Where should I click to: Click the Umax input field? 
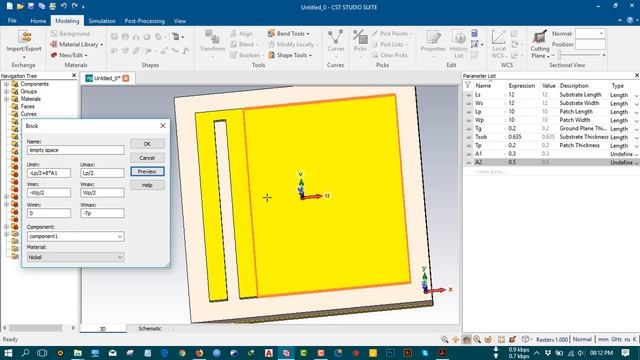(x=102, y=173)
